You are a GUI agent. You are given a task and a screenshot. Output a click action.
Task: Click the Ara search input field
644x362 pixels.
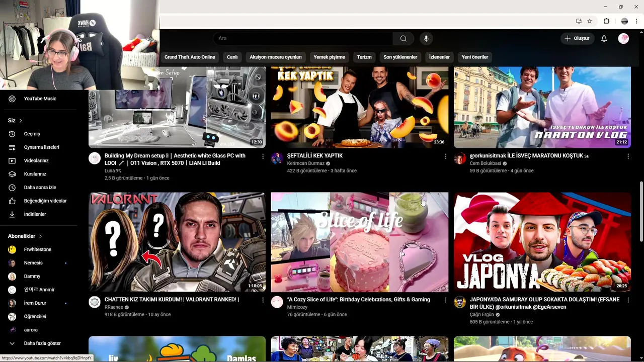click(303, 39)
